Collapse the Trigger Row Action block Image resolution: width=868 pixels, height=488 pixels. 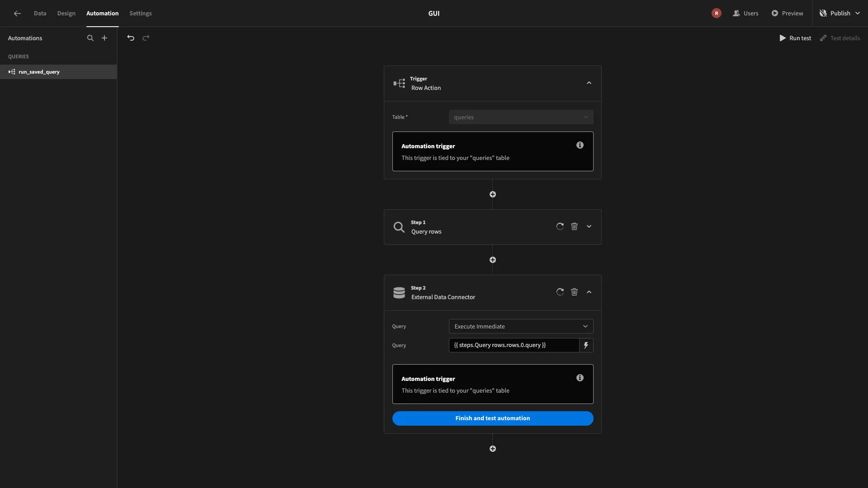point(589,83)
